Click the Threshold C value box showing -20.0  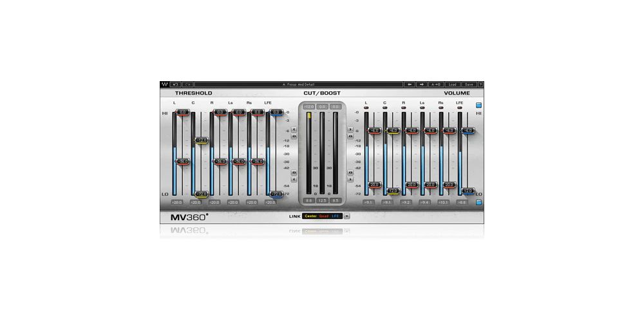click(196, 202)
